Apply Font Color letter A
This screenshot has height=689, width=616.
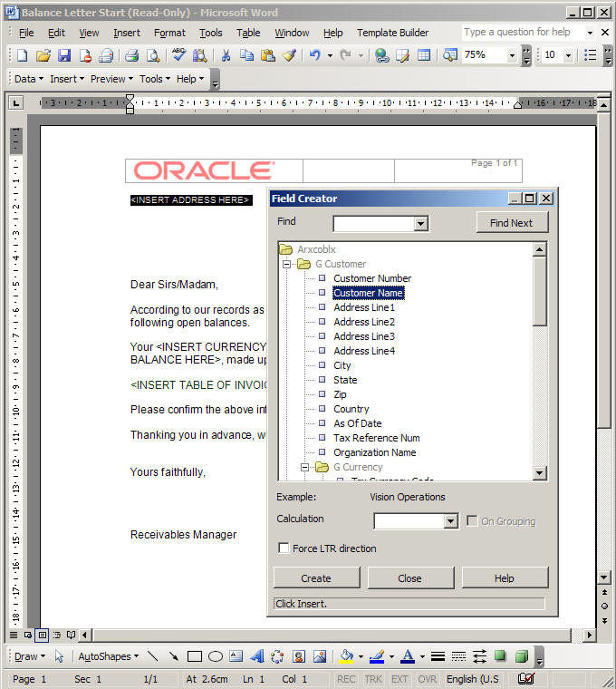408,656
